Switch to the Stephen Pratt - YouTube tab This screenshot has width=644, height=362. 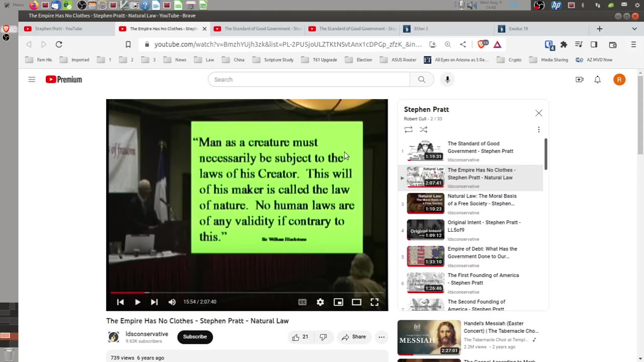[x=67, y=29]
